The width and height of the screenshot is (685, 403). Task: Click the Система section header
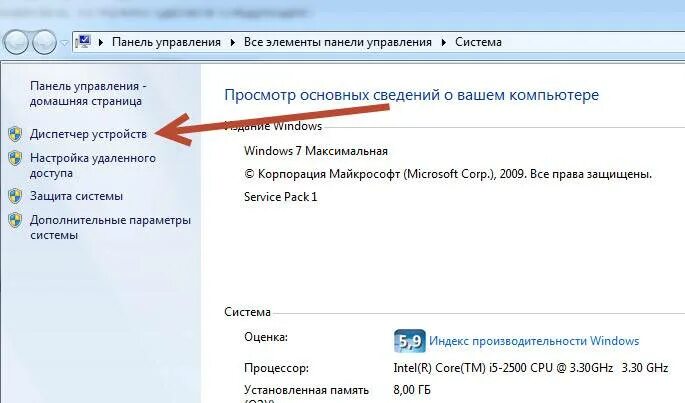pyautogui.click(x=247, y=312)
